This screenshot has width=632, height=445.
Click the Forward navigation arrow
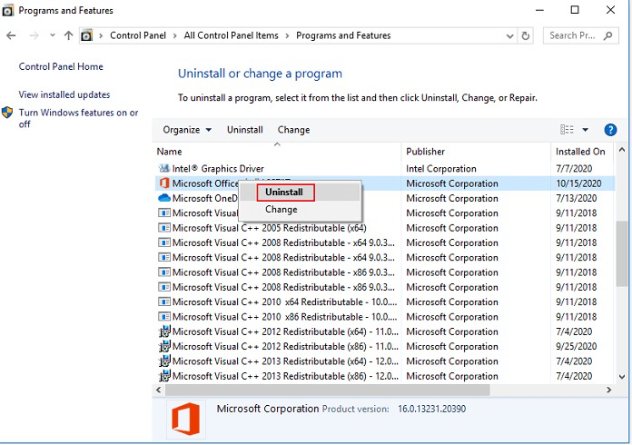coord(34,36)
